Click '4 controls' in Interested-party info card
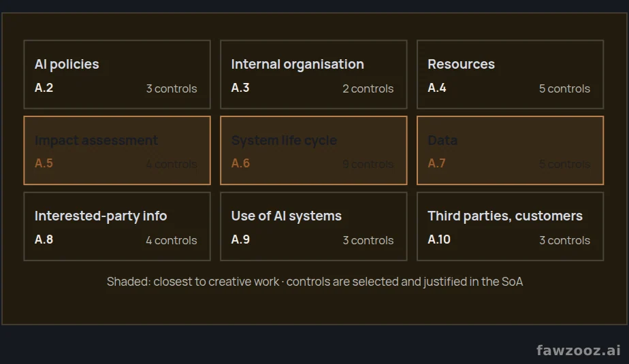The image size is (629, 364). tap(172, 241)
